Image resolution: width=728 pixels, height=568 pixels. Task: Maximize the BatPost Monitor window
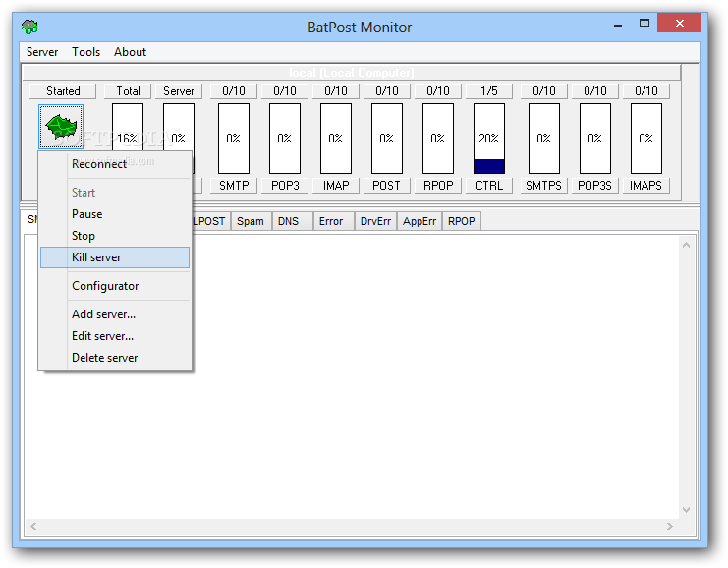(644, 24)
